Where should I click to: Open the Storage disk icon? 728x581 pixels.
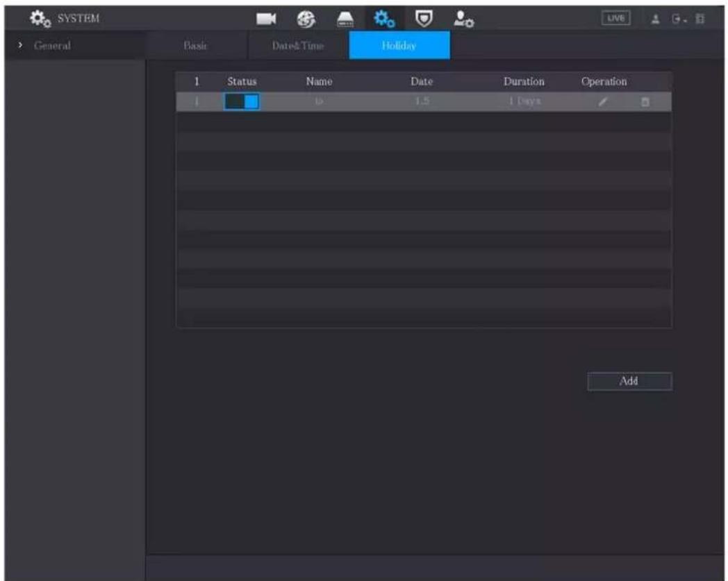(345, 19)
